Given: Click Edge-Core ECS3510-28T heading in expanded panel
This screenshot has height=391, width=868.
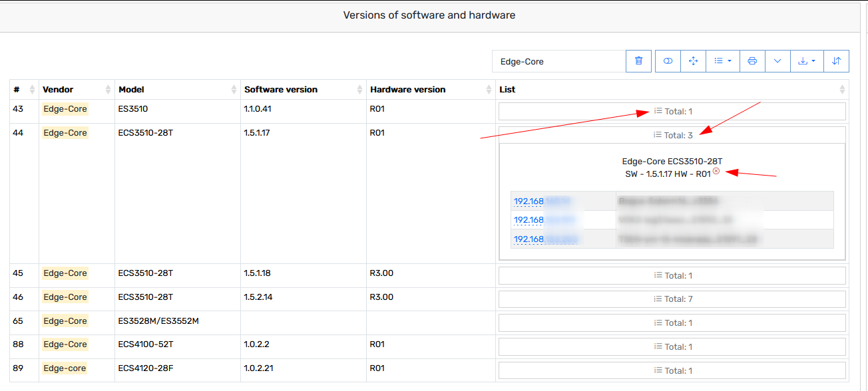Looking at the screenshot, I should tap(672, 162).
